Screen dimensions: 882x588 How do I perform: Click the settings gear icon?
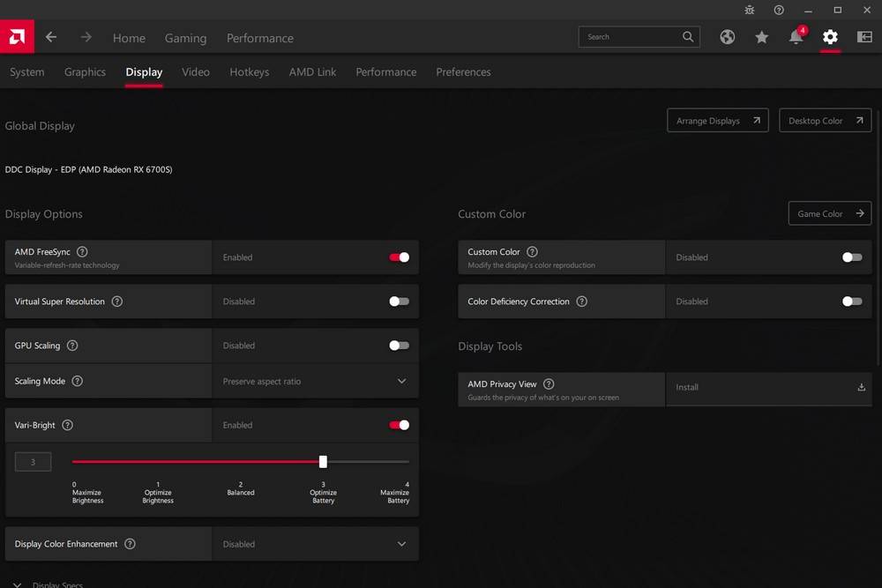[830, 37]
